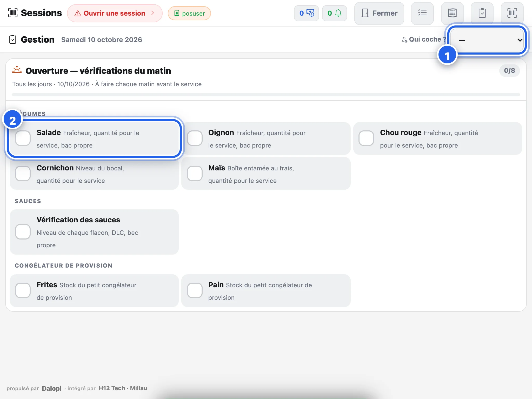The width and height of the screenshot is (532, 399).
Task: Click the SAUCES section heading
Action: tap(28, 201)
